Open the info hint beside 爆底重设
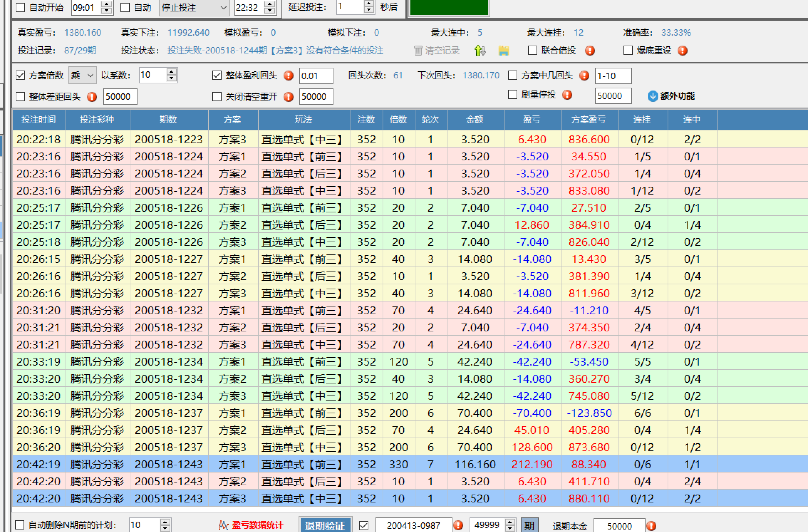 point(683,51)
